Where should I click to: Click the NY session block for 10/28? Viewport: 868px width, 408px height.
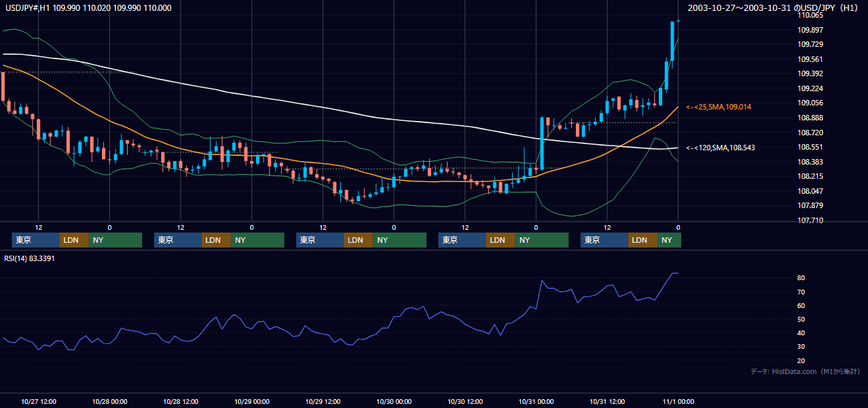(x=257, y=240)
